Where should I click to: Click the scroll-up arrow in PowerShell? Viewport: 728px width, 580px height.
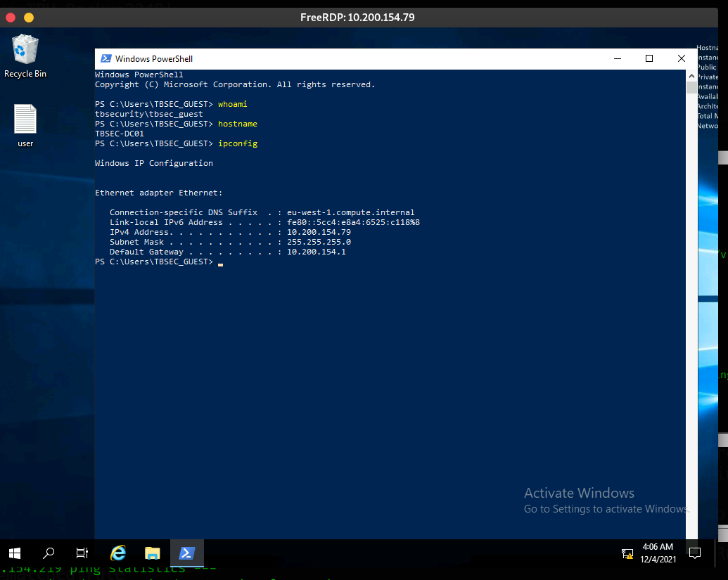(x=691, y=75)
